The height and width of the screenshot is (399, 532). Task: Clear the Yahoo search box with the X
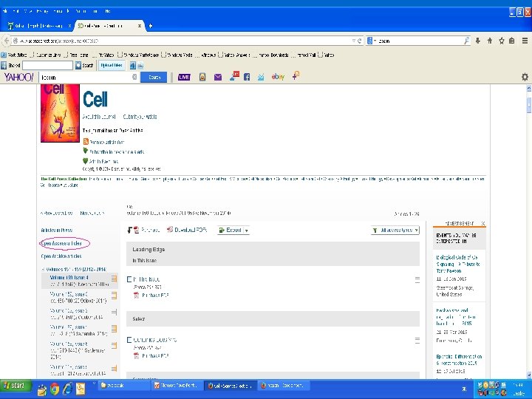pyautogui.click(x=134, y=77)
